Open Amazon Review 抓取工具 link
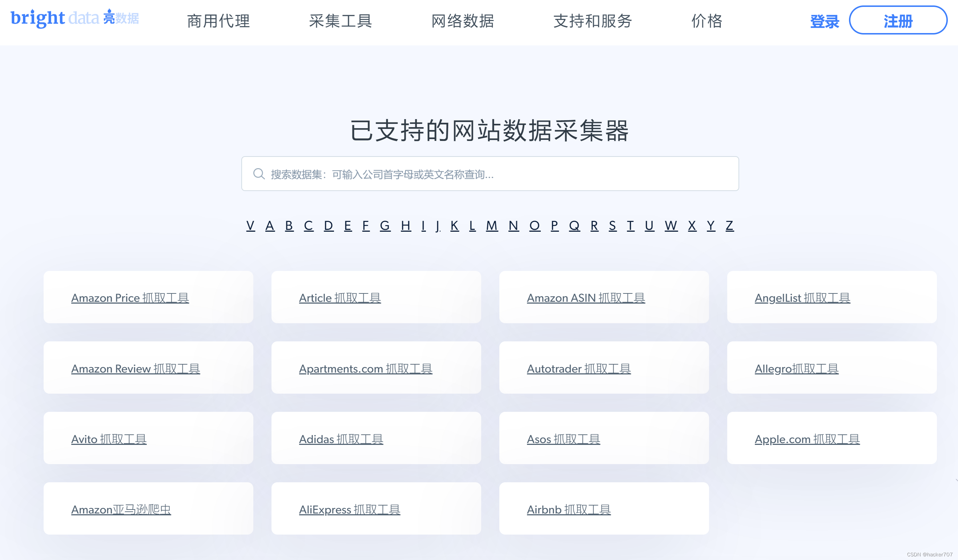This screenshot has width=958, height=560. 136,369
